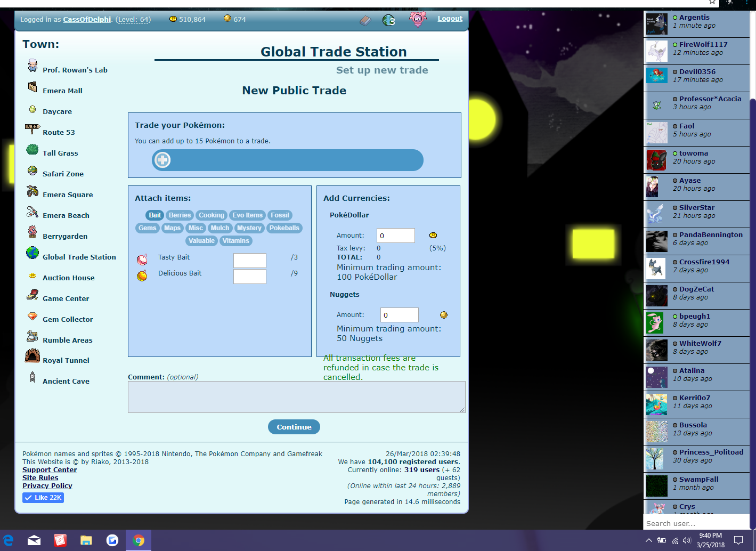Click the Prof. Rowan's Lab icon

(32, 66)
